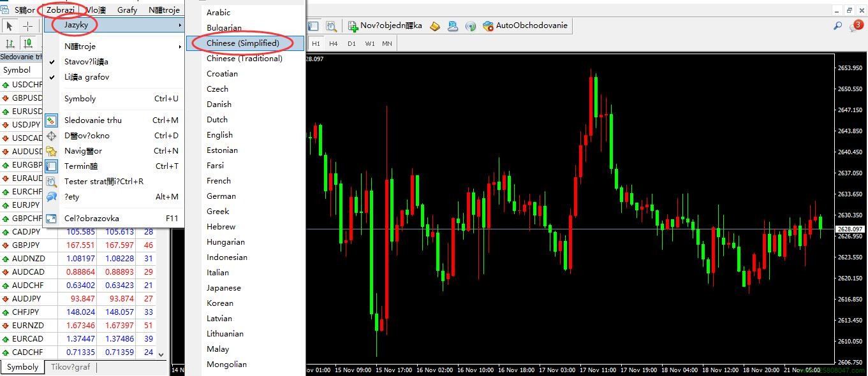The width and height of the screenshot is (868, 376).
Task: Select Japanese language
Action: pyautogui.click(x=246, y=288)
